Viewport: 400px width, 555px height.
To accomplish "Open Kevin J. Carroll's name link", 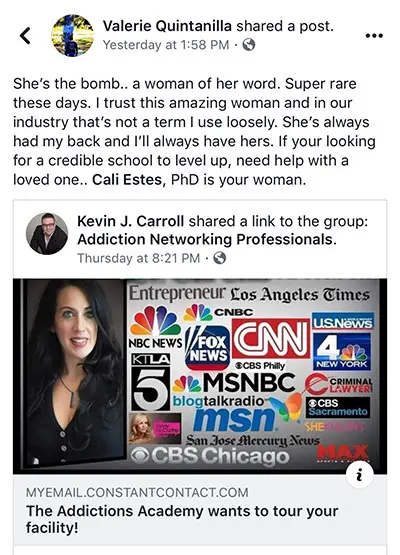I will coord(131,221).
